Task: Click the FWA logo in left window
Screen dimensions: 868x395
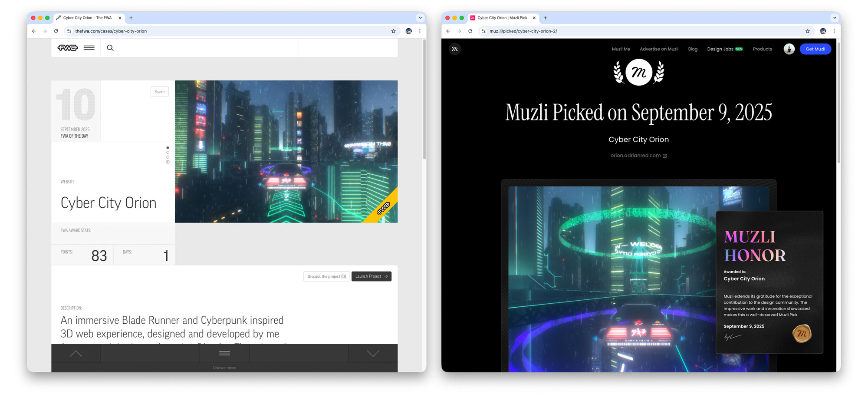Action: [x=68, y=48]
